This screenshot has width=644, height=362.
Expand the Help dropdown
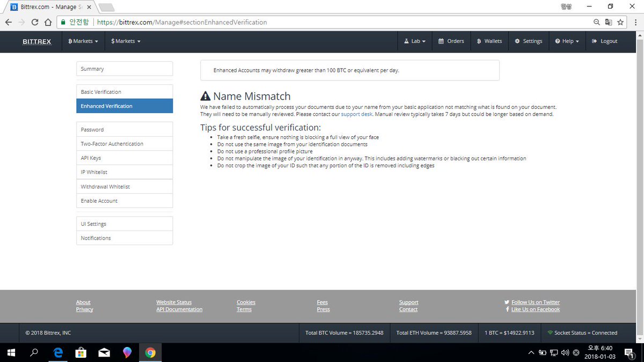point(567,41)
